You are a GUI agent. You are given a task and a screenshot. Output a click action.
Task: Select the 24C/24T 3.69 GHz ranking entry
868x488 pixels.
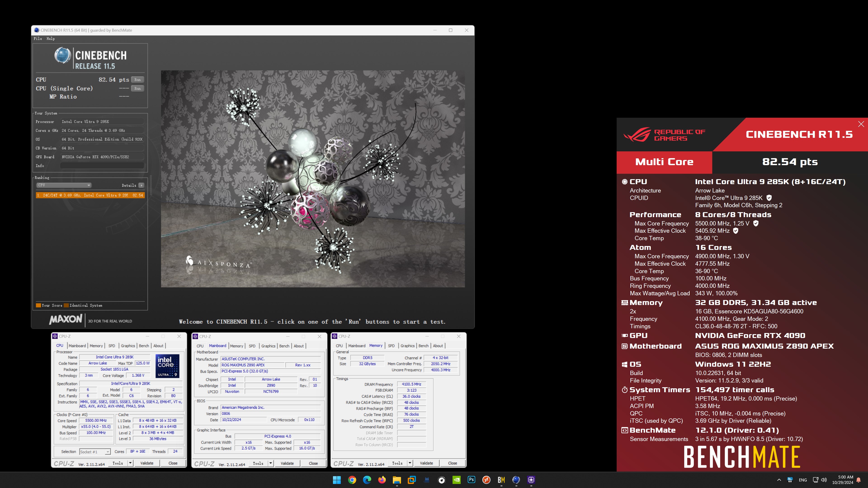click(90, 195)
